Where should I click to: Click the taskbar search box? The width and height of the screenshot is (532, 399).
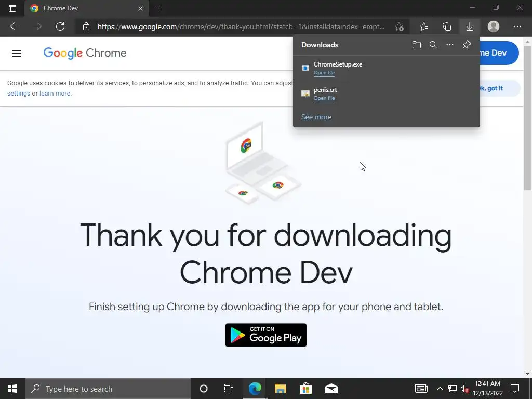(x=108, y=389)
